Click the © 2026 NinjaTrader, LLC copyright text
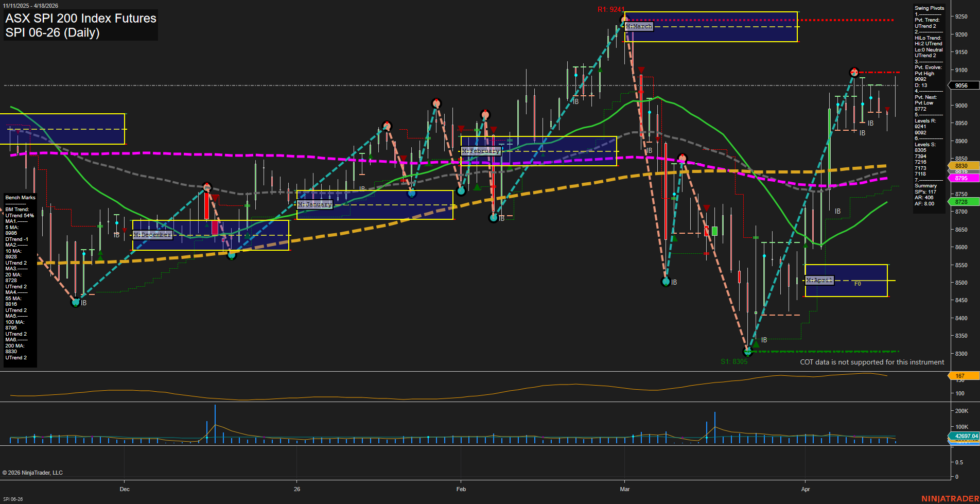This screenshot has width=980, height=504. [33, 472]
